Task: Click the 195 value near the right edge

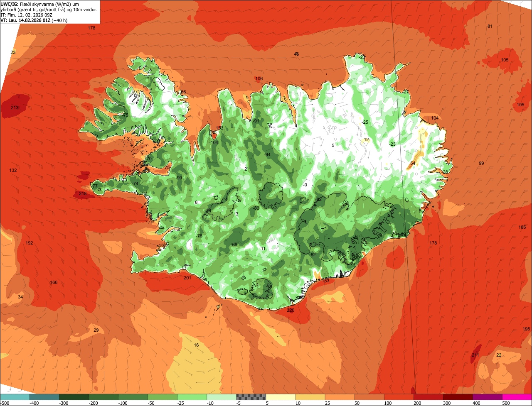Action: tap(526, 328)
